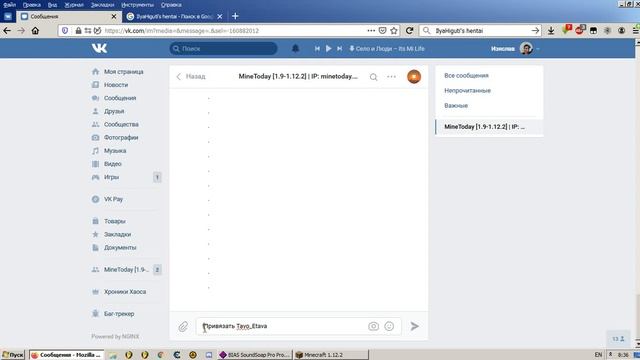Open a new browser tab
Viewport: 640px width, 360px height.
[x=235, y=16]
